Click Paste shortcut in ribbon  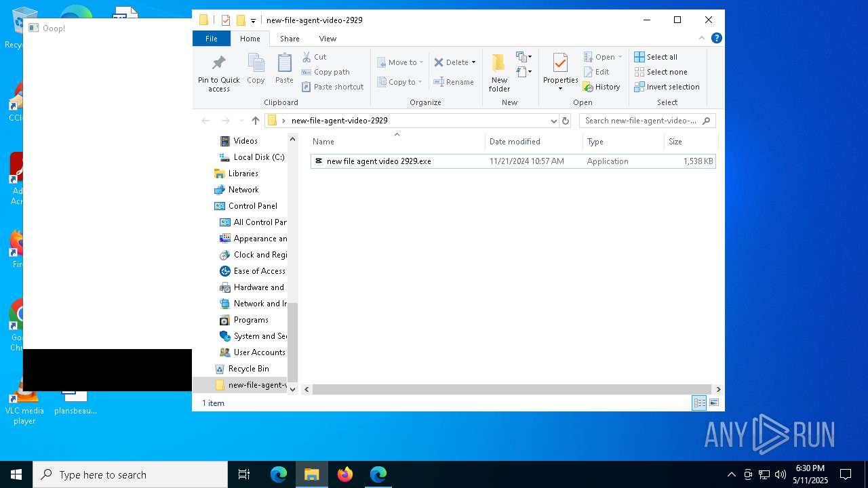pos(333,87)
